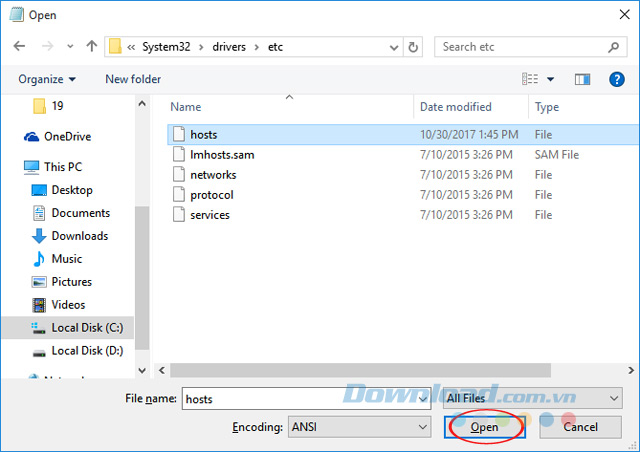Select drivers in the breadcrumb path

[x=229, y=47]
